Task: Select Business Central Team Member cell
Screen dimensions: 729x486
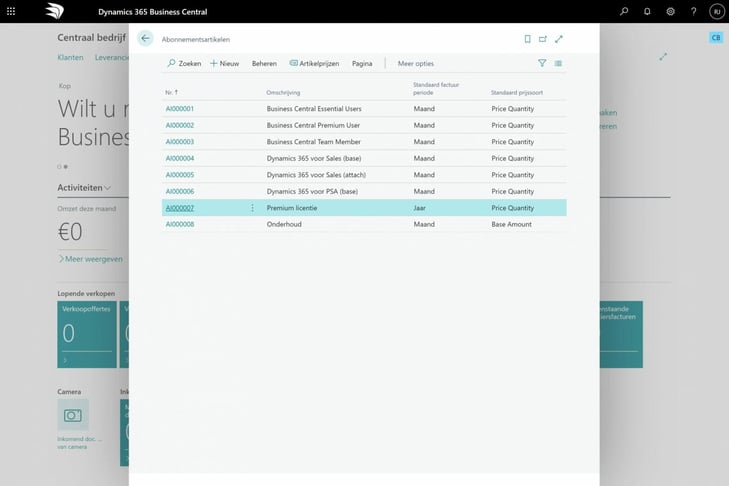Action: (314, 142)
